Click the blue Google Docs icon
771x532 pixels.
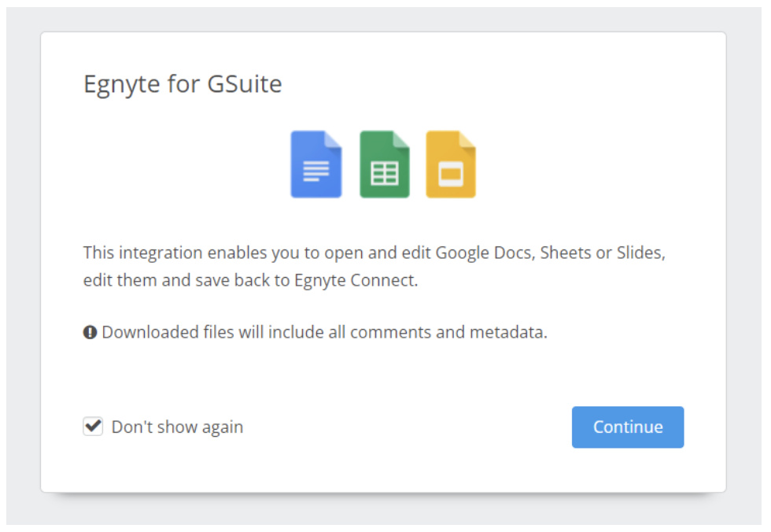315,164
